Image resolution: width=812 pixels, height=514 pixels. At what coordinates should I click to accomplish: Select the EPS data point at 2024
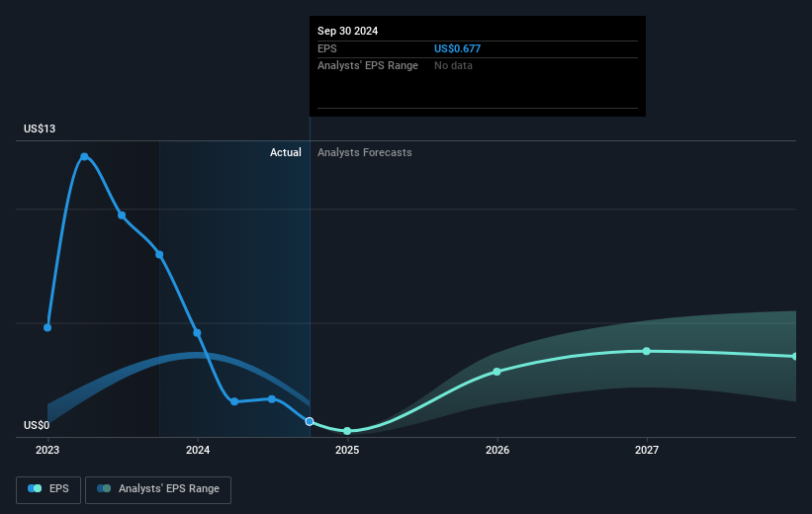point(197,333)
